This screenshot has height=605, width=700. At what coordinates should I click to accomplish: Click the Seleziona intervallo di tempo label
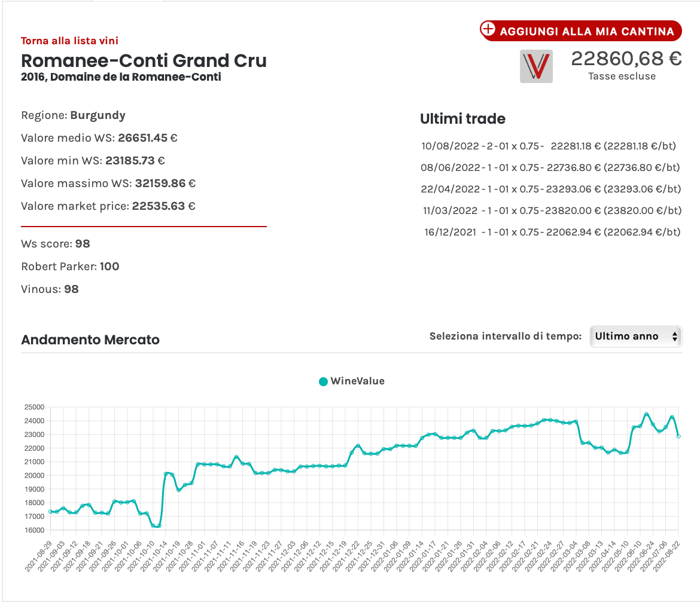click(506, 336)
